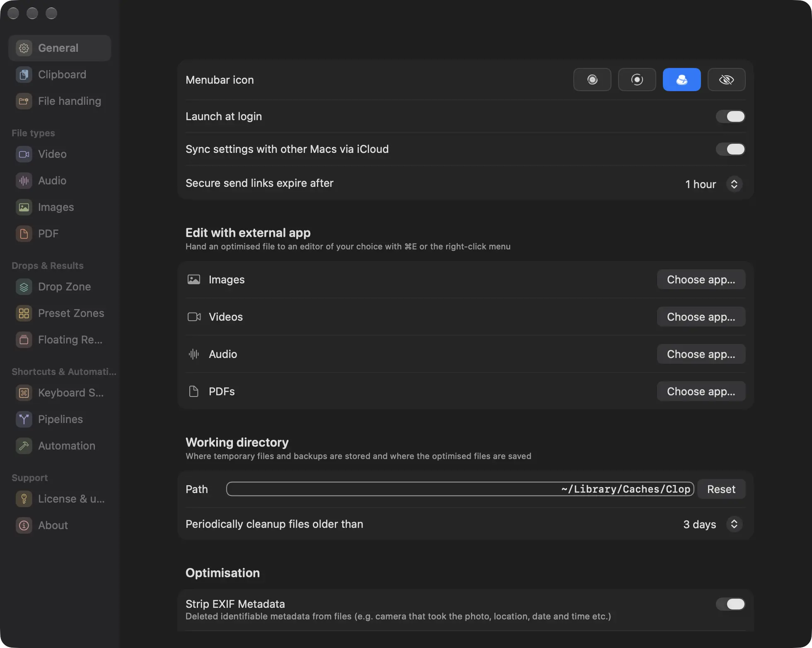Viewport: 812px width, 648px height.
Task: Open Keyboard S... sidebar label
Action: pos(71,393)
